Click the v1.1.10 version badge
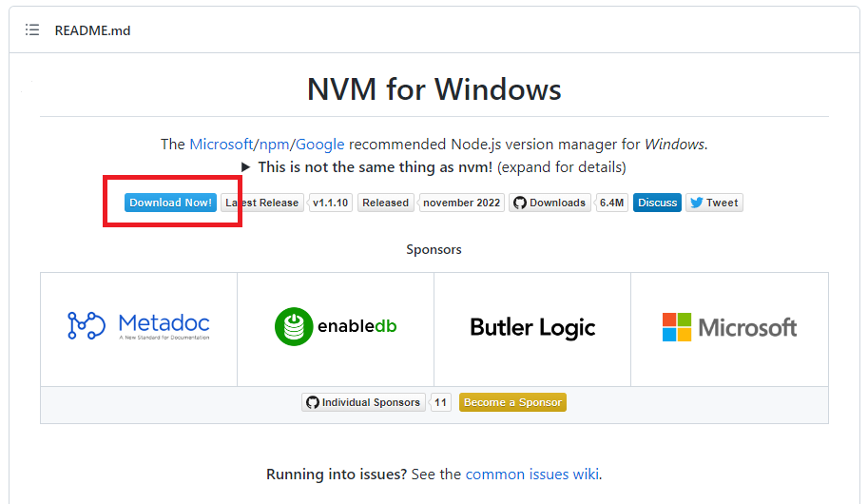The height and width of the screenshot is (504, 868). coord(330,203)
